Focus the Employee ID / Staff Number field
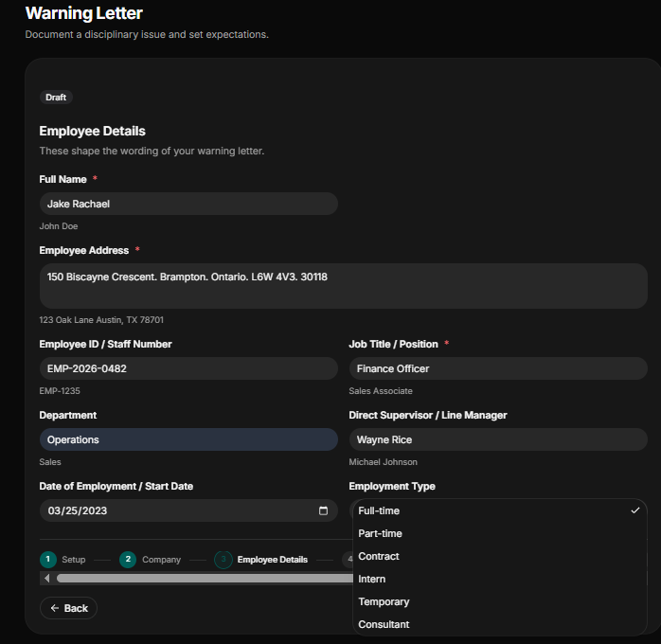661x644 pixels. [188, 368]
